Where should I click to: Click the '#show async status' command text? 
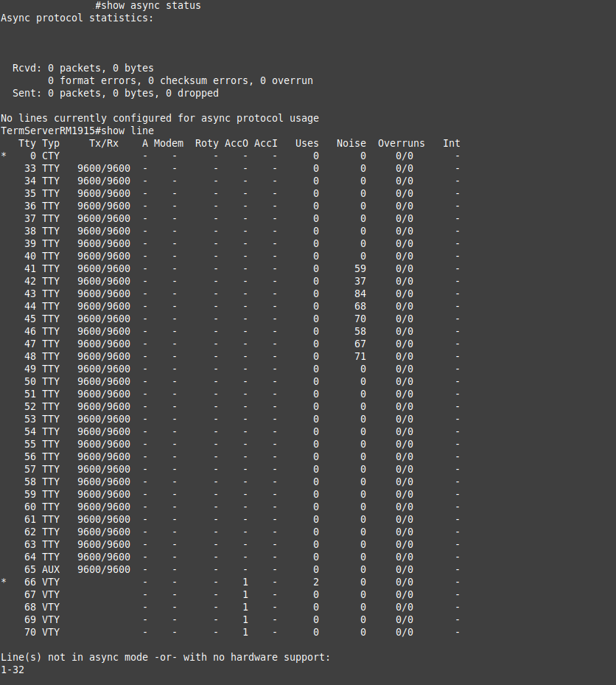148,6
